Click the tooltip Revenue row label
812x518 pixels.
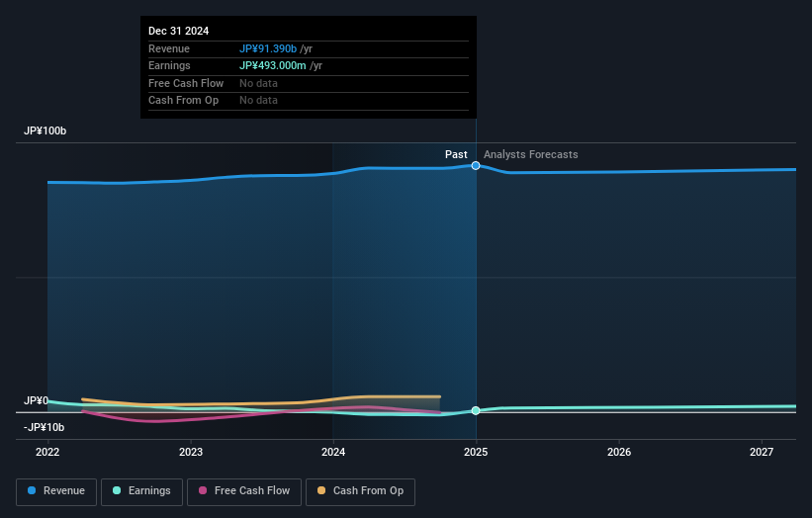point(169,48)
